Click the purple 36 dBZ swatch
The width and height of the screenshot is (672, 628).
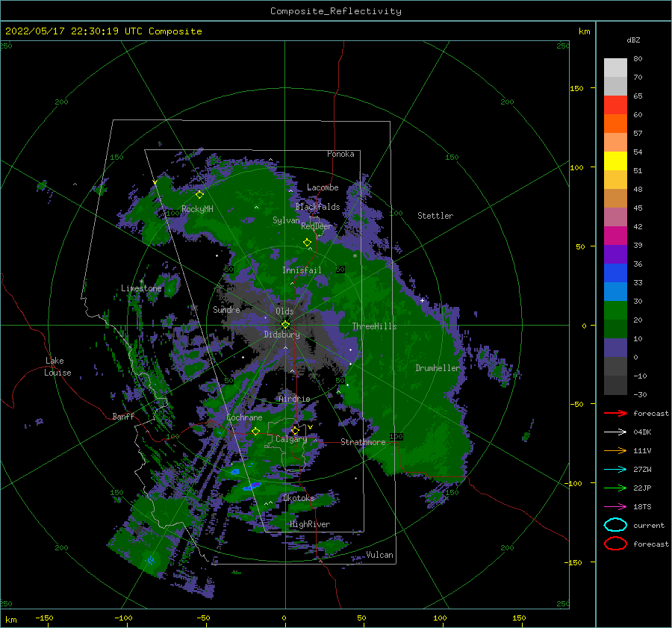(615, 254)
